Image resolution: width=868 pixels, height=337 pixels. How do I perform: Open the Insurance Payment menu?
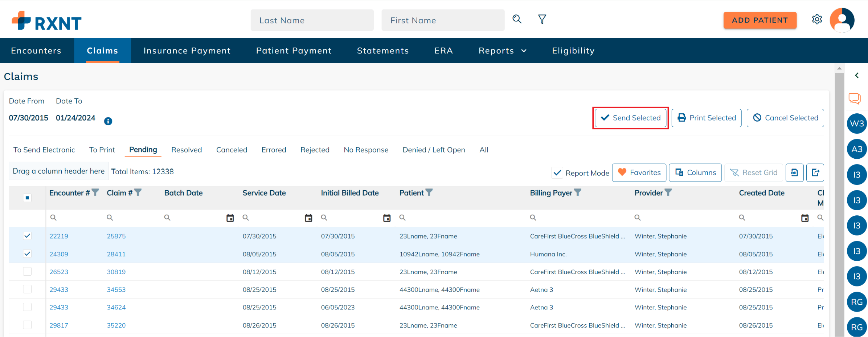[x=187, y=51]
